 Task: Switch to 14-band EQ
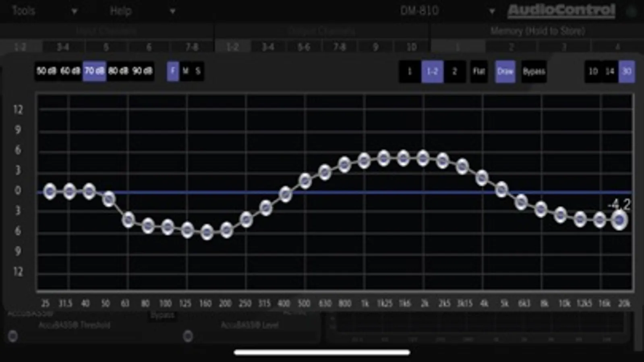(610, 72)
